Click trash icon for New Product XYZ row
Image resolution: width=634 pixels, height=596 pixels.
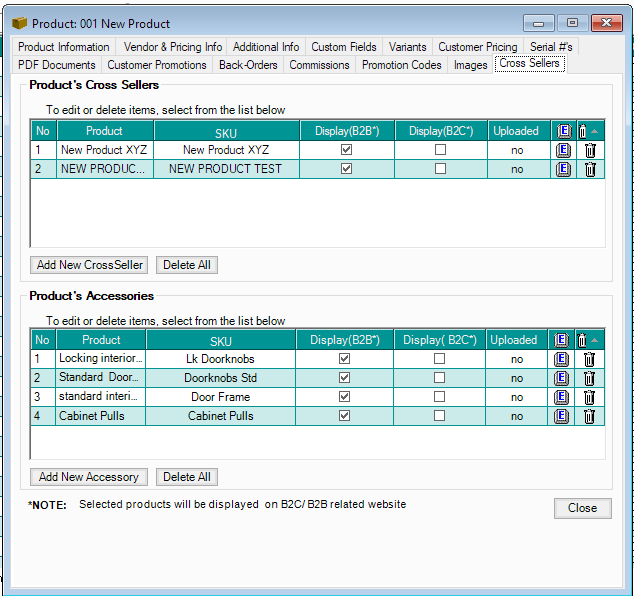(589, 150)
